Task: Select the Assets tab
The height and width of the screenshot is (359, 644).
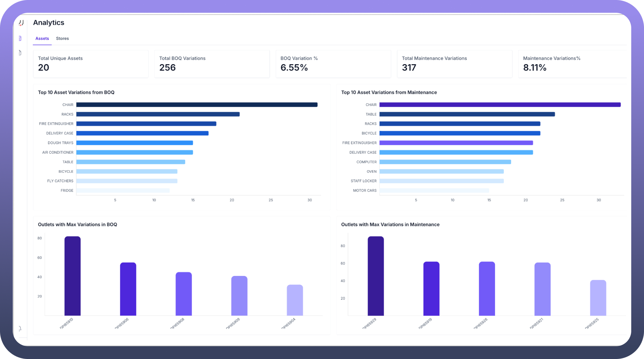Action: point(42,38)
